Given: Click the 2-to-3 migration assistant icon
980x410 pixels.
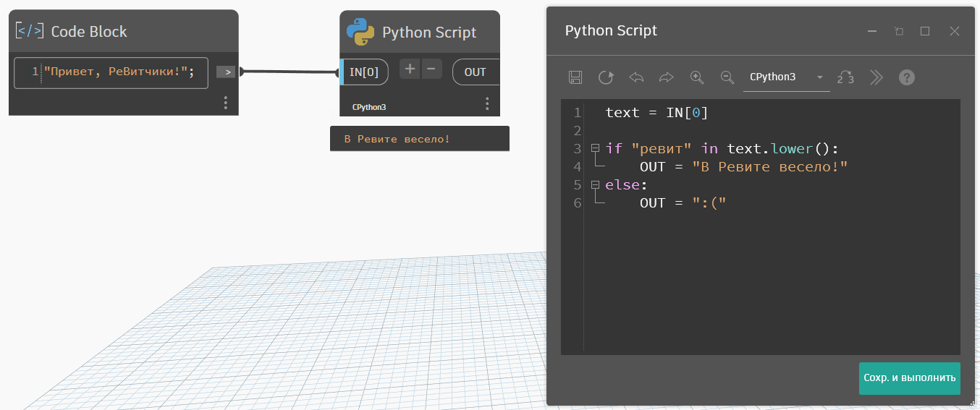Looking at the screenshot, I should click(845, 77).
